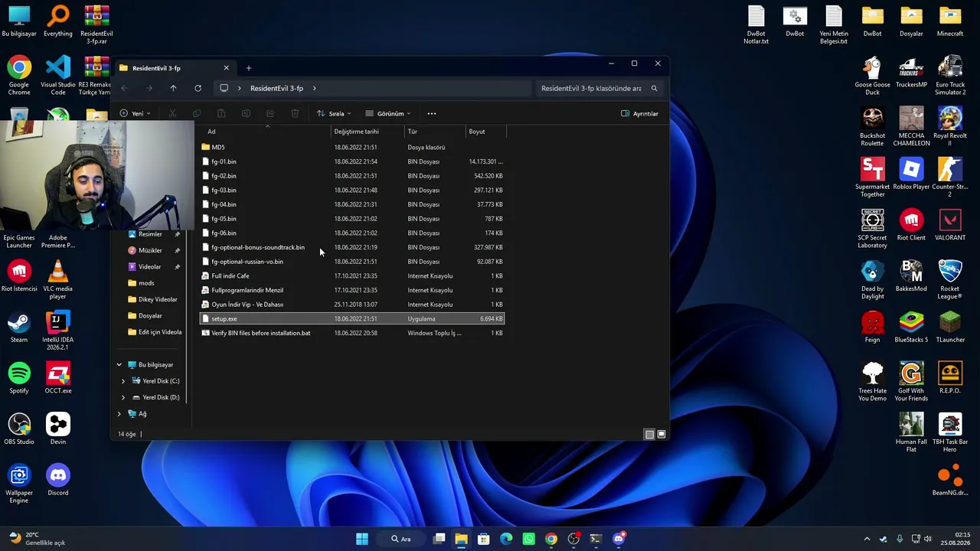Open Videolar in the sidebar

(x=150, y=267)
